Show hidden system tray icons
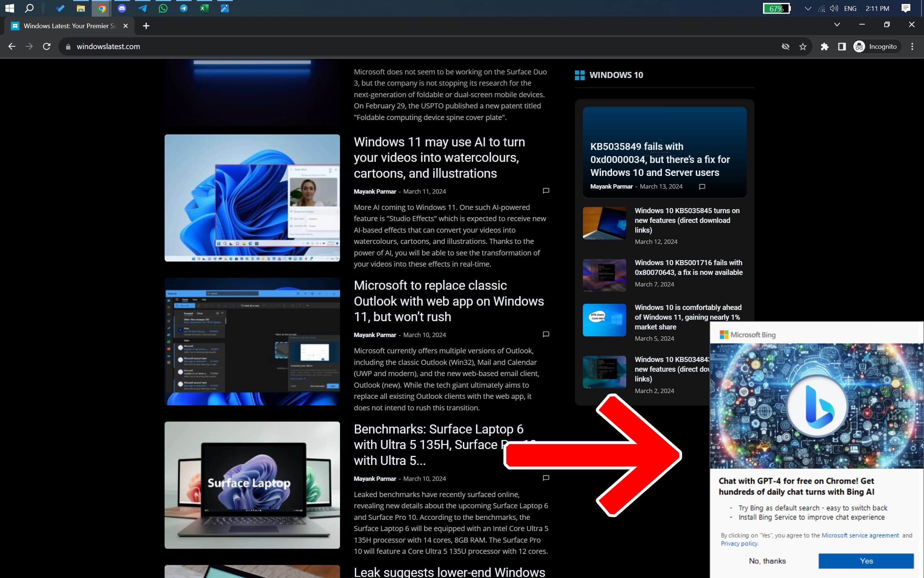The image size is (924, 578). (x=807, y=8)
